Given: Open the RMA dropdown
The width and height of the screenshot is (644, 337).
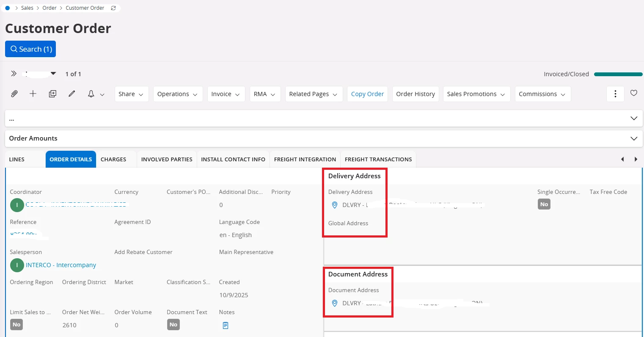Looking at the screenshot, I should coord(265,94).
